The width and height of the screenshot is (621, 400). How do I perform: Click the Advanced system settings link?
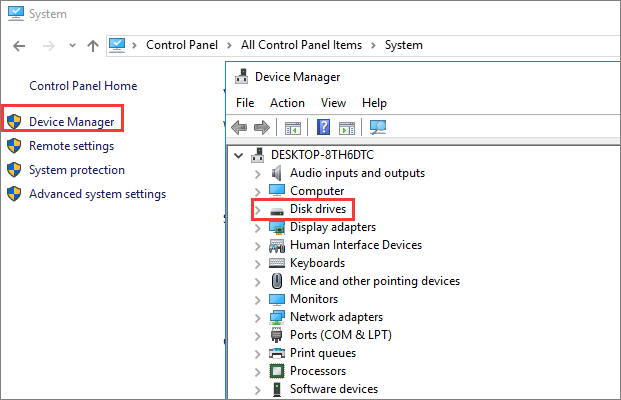pos(97,194)
